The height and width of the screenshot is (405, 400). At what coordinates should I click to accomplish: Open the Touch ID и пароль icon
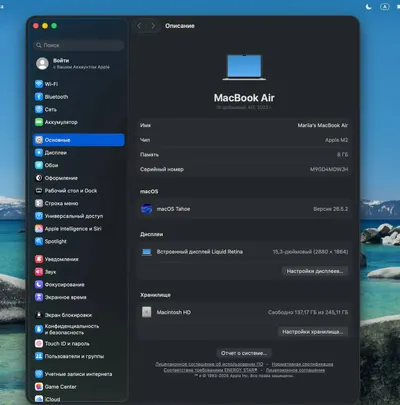coord(39,343)
